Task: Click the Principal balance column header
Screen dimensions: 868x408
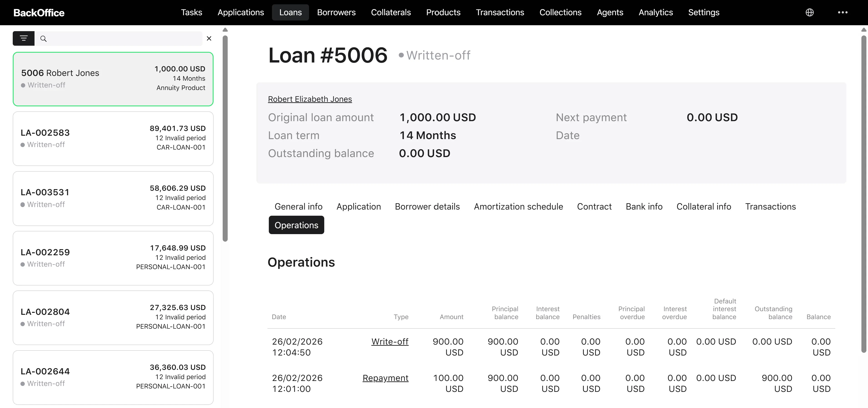Action: point(505,313)
